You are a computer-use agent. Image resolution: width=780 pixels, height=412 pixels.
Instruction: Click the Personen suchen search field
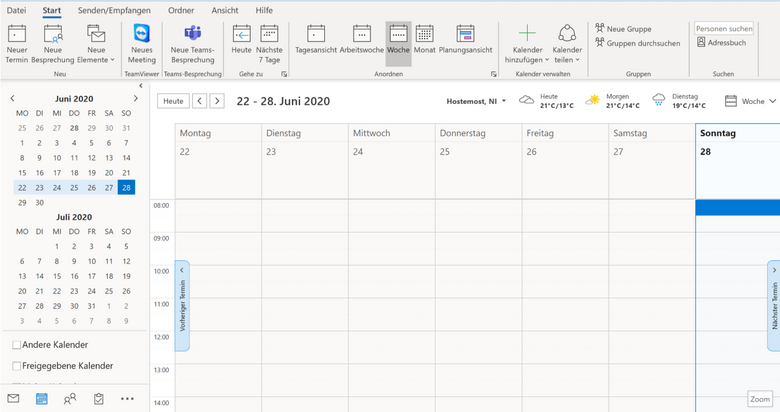pos(724,29)
